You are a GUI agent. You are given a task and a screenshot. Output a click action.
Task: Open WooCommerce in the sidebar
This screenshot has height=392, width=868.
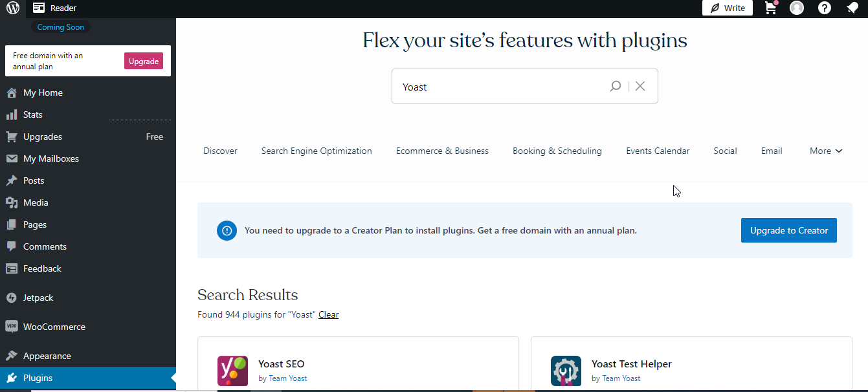point(88,327)
